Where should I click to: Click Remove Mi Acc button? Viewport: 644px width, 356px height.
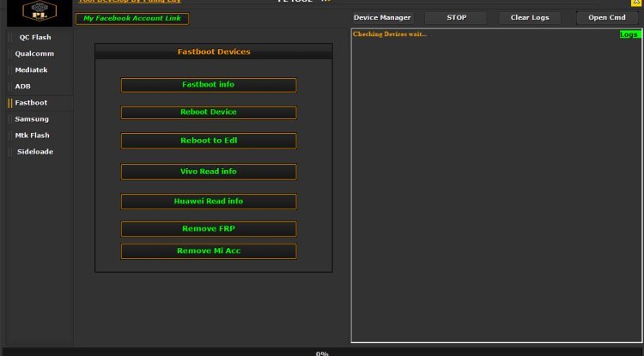[x=209, y=251]
